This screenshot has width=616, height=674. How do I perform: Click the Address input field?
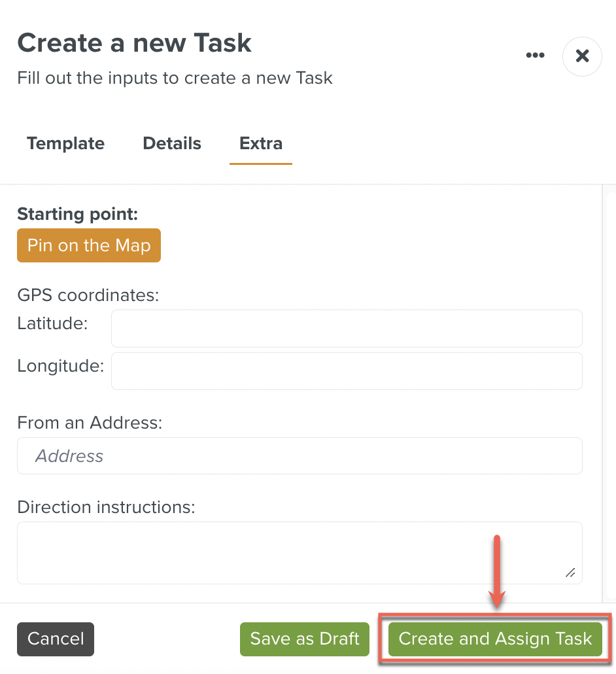pyautogui.click(x=299, y=455)
